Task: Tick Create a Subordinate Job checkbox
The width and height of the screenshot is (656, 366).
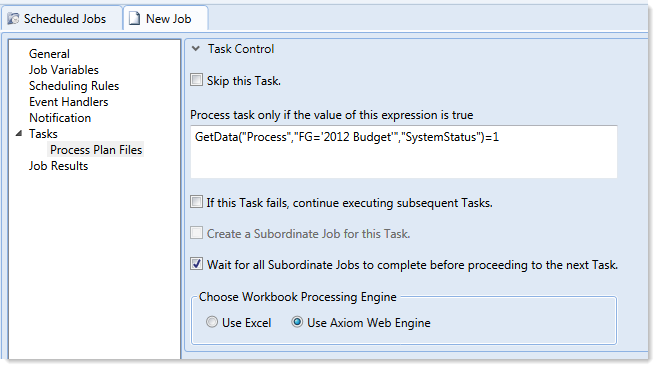Action: click(x=196, y=233)
